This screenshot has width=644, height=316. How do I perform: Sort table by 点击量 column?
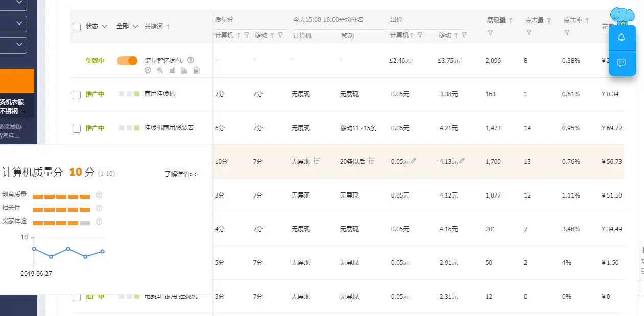pyautogui.click(x=538, y=21)
